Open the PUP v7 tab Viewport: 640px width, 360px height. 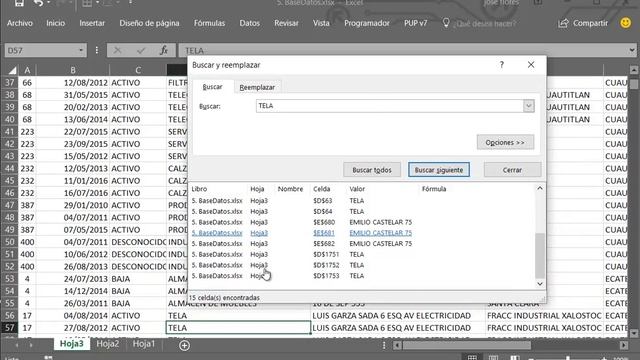point(416,23)
